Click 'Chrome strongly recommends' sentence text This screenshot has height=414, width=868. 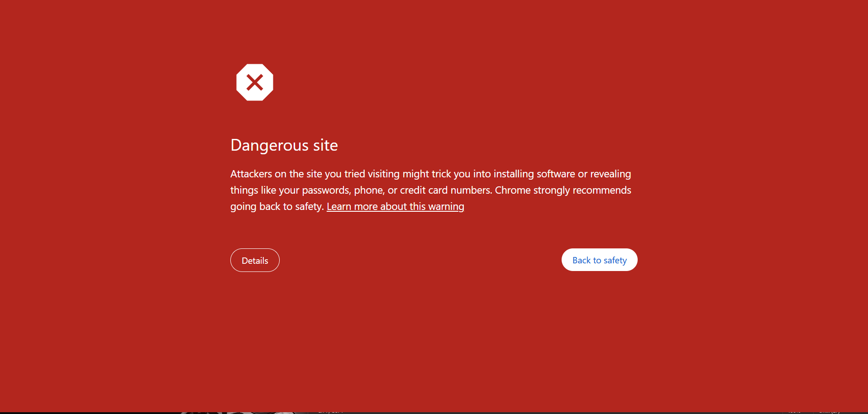click(563, 190)
